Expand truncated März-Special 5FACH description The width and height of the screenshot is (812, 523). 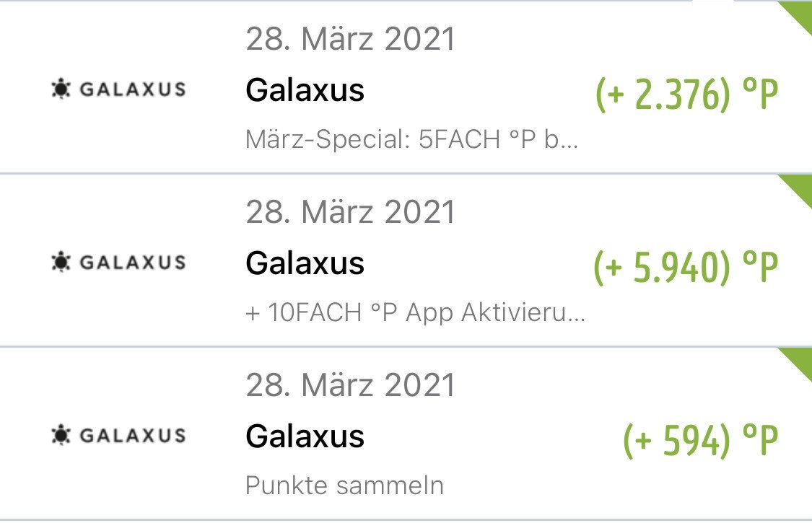(411, 139)
